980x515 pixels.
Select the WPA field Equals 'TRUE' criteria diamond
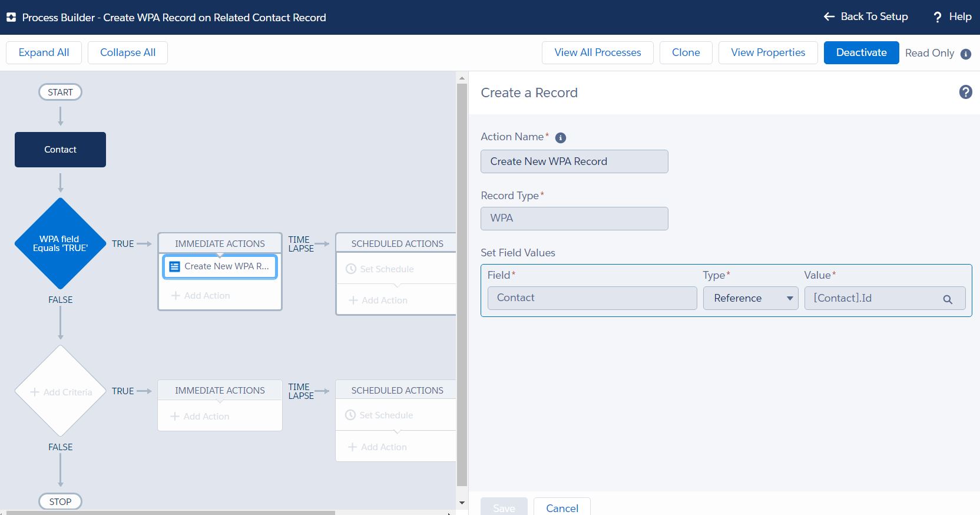(x=60, y=243)
